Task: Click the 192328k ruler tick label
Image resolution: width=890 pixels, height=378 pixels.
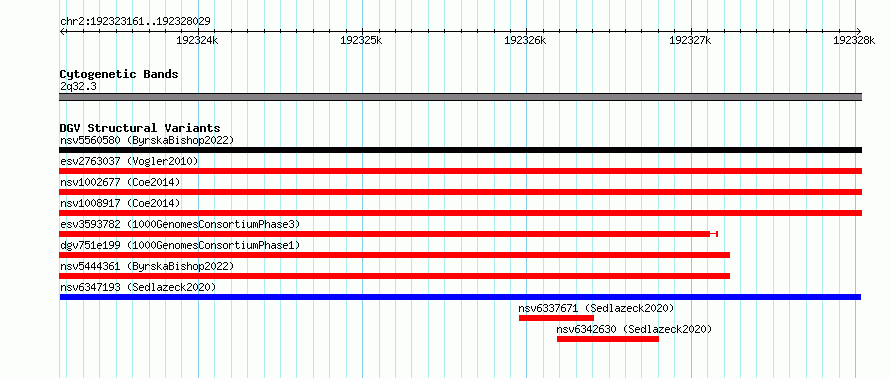Action: (854, 40)
